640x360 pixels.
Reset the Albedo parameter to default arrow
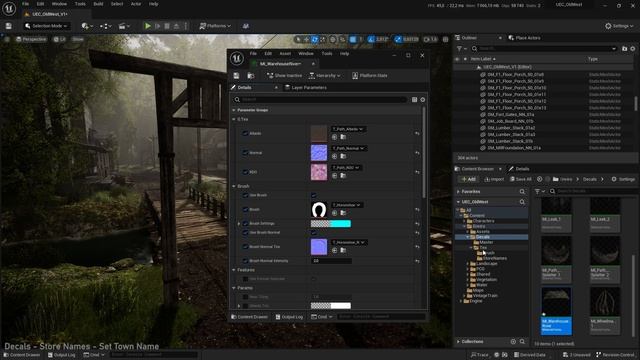pos(417,133)
